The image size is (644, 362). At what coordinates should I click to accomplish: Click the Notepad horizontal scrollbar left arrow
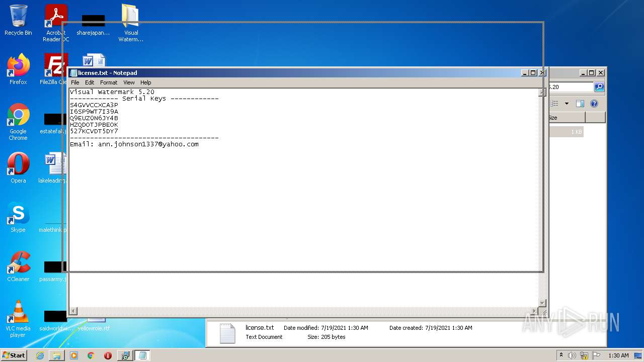click(x=73, y=311)
